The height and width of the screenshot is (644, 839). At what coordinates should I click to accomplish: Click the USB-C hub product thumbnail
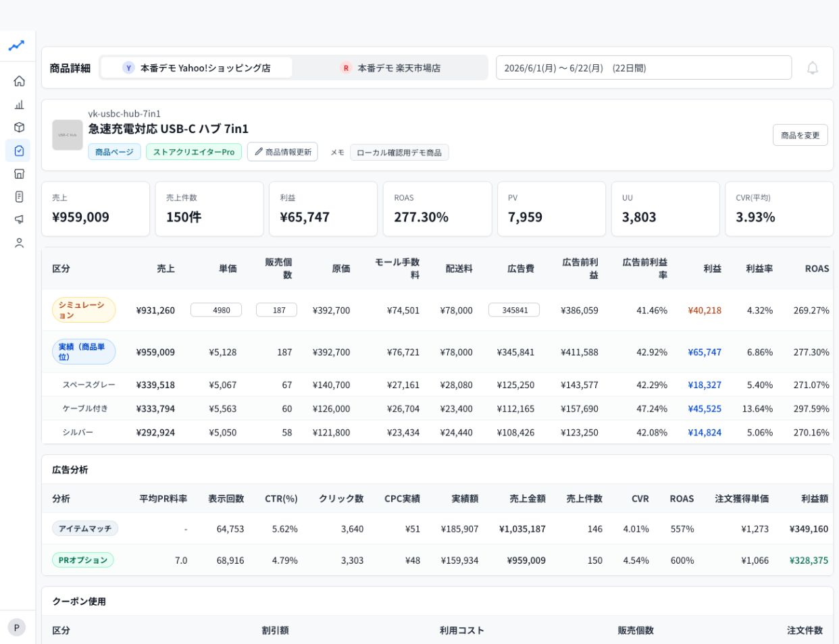[x=68, y=135]
